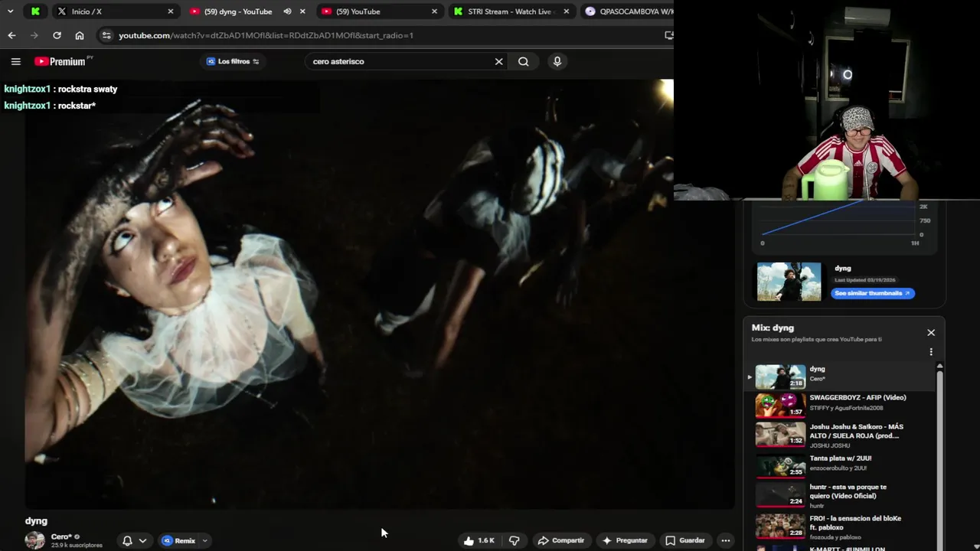Open browser home page icon
Viewport: 980px width, 551px height.
(80, 35)
